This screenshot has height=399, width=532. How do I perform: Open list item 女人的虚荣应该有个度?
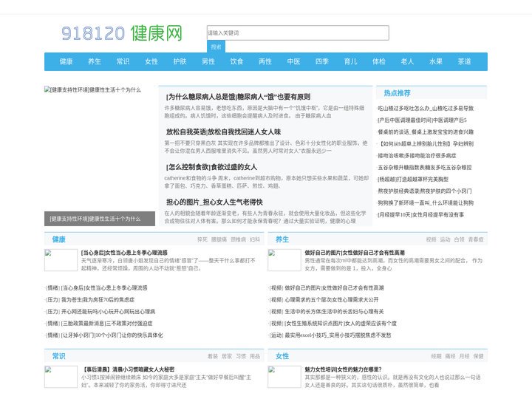[341, 324]
